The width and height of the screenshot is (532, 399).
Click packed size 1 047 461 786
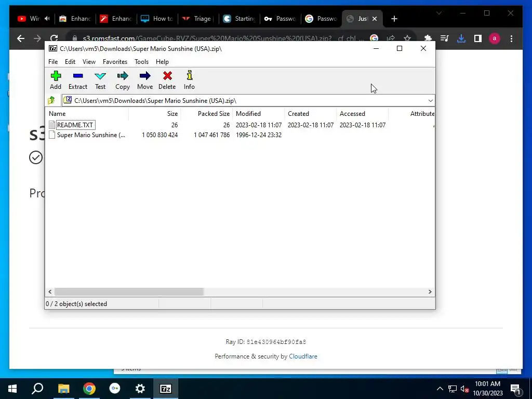click(x=212, y=135)
